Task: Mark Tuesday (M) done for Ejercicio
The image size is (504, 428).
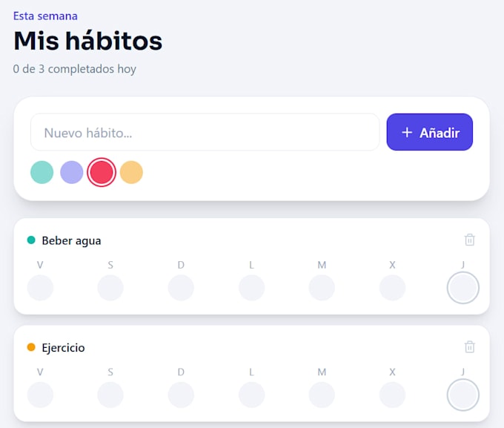Action: pyautogui.click(x=322, y=395)
